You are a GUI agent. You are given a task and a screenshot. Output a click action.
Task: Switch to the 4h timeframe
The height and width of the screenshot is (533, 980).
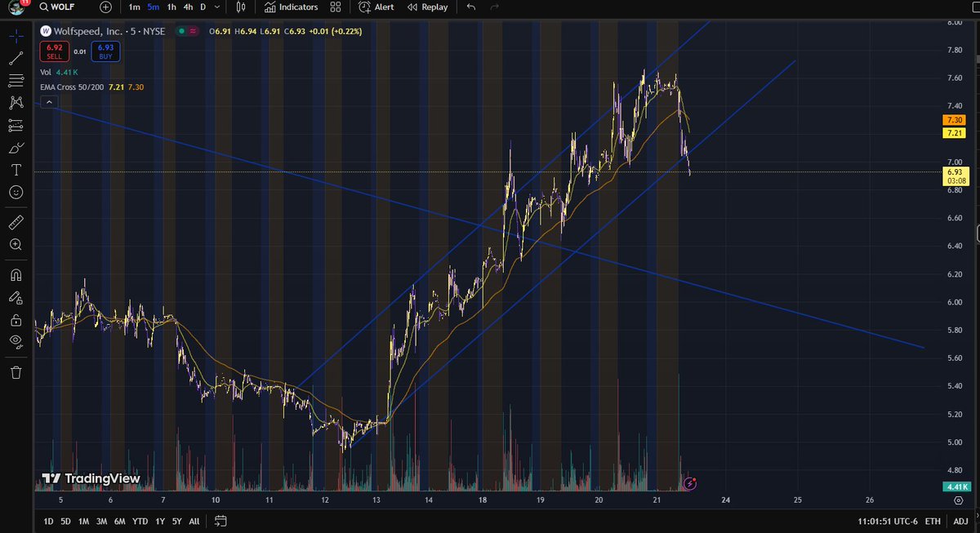pyautogui.click(x=189, y=7)
